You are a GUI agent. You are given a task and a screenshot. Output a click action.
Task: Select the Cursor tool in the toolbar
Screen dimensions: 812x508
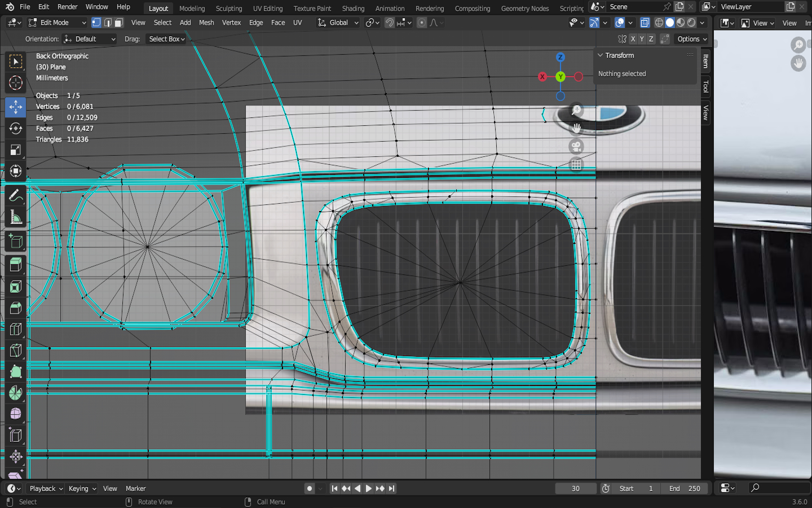[16, 83]
